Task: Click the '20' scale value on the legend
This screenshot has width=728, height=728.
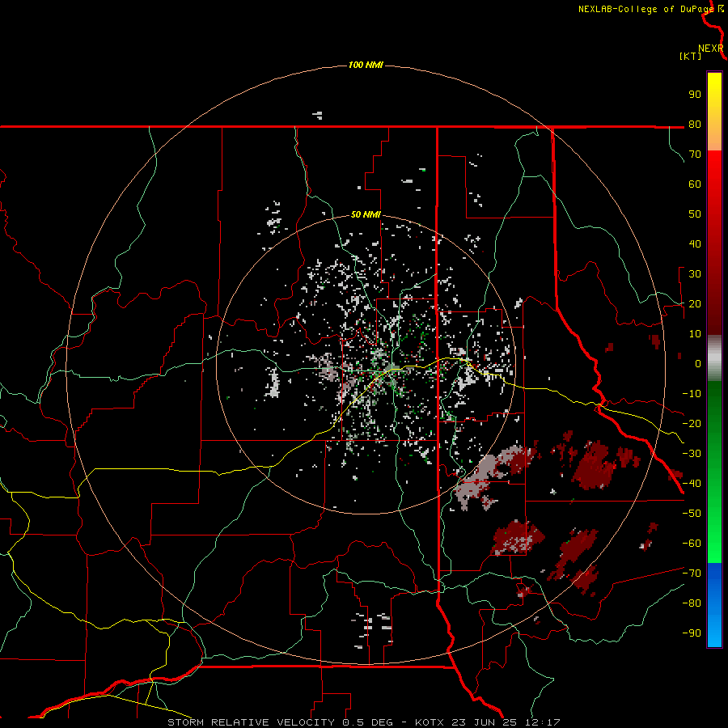Action: click(x=695, y=303)
